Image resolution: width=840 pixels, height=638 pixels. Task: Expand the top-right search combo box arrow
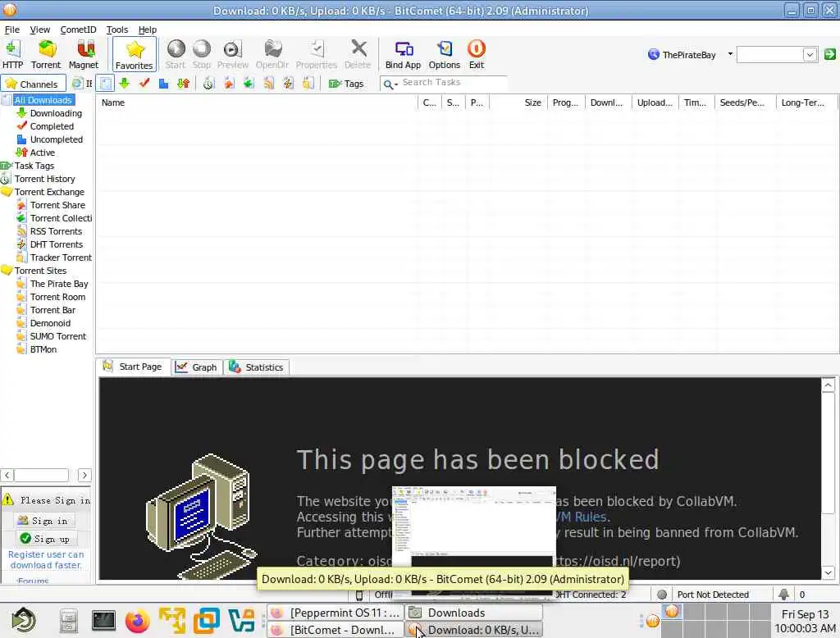click(x=810, y=55)
